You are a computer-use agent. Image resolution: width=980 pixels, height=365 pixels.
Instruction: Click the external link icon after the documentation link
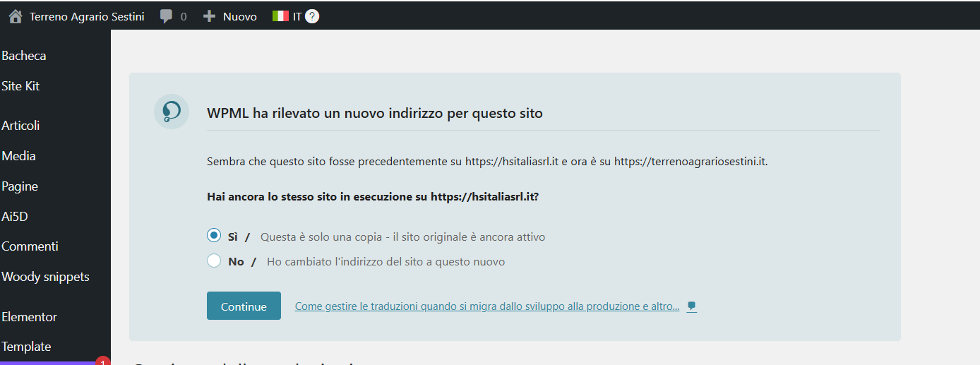tap(692, 306)
